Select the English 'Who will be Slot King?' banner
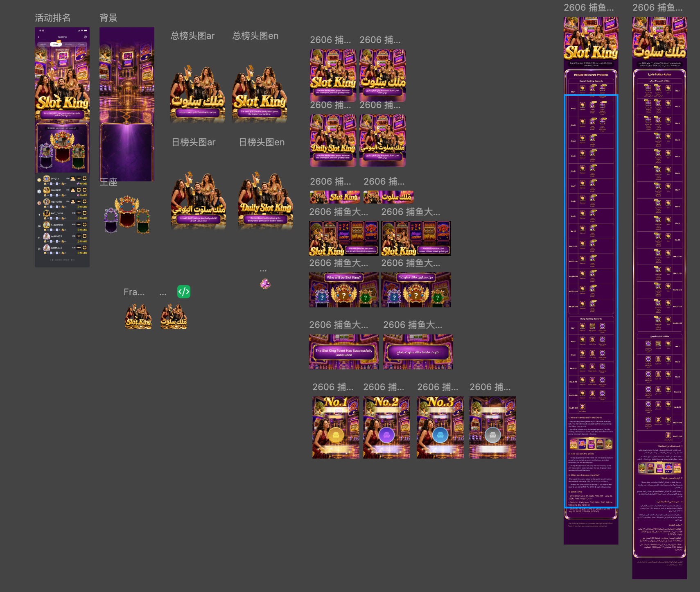This screenshot has width=700, height=592. coord(344,290)
